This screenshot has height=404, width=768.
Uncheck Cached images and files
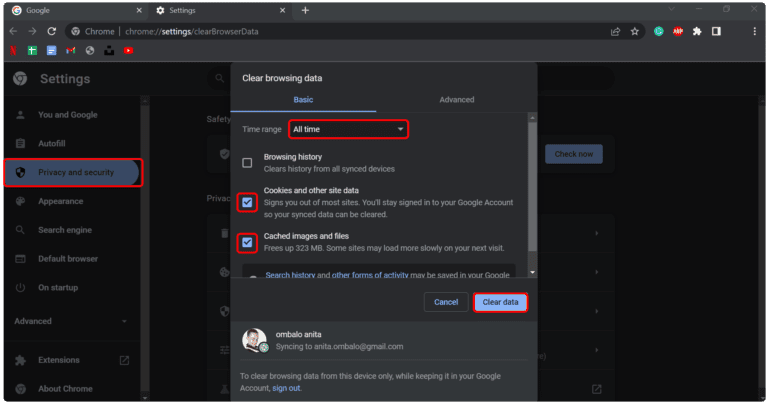[x=247, y=241]
